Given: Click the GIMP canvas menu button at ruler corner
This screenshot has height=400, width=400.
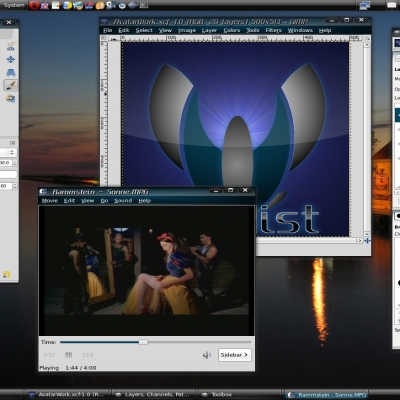Looking at the screenshot, I should tap(104, 38).
